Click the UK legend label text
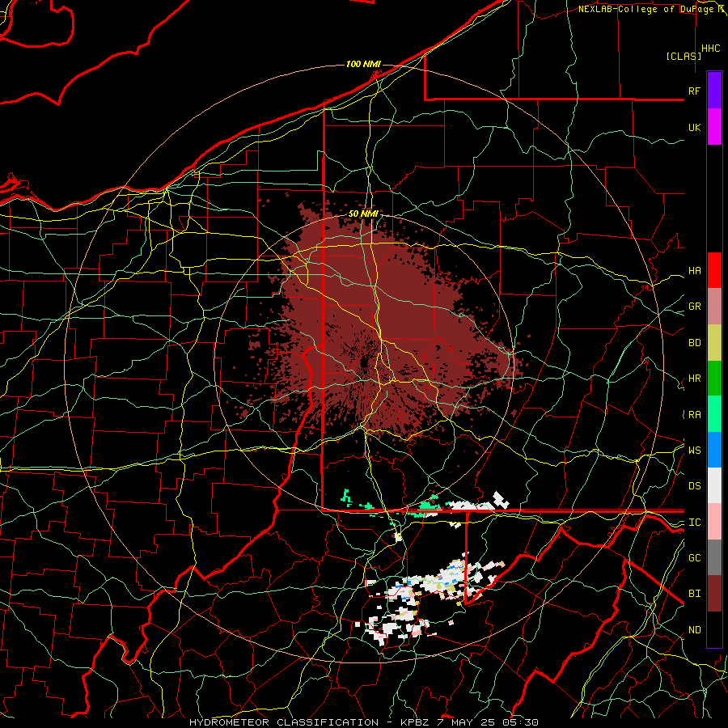Screen dimensions: 728x728 click(x=694, y=127)
